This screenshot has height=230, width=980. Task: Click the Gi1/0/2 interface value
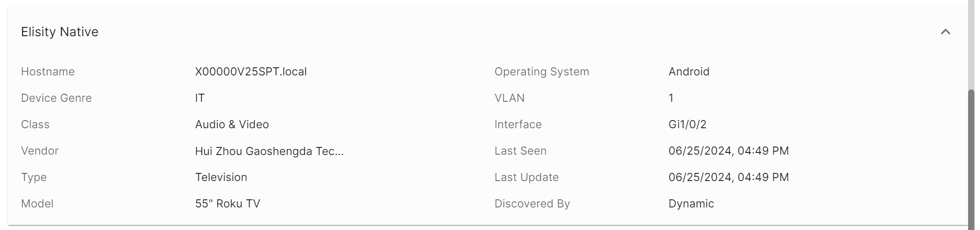coord(687,124)
